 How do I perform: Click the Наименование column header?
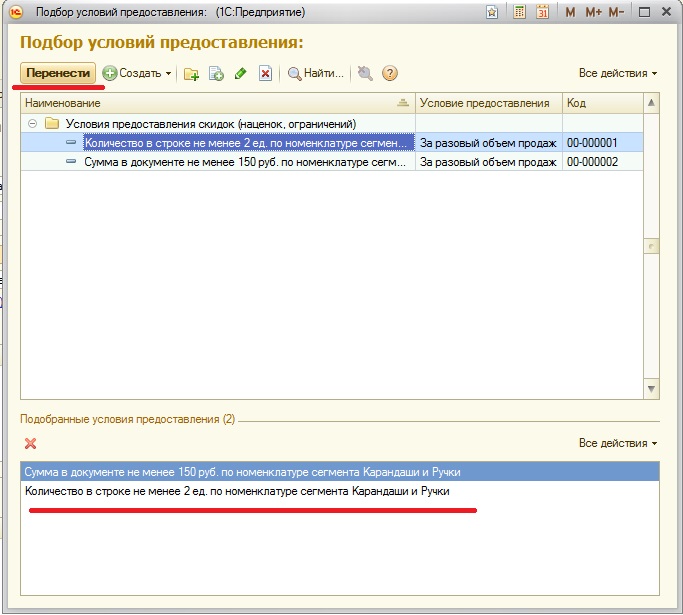pyautogui.click(x=210, y=103)
